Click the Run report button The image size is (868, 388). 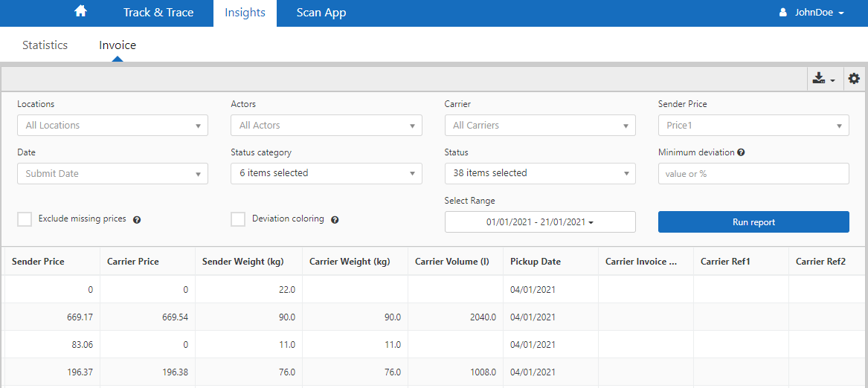753,222
